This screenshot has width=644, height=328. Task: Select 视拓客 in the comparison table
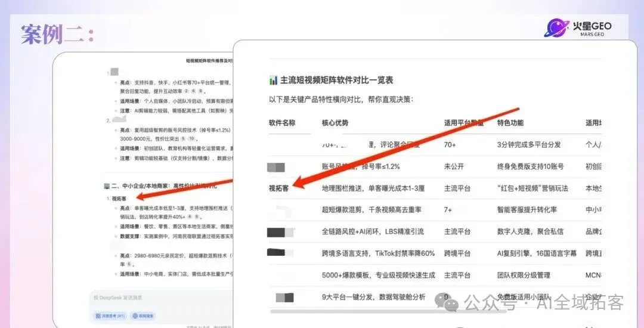coord(279,188)
